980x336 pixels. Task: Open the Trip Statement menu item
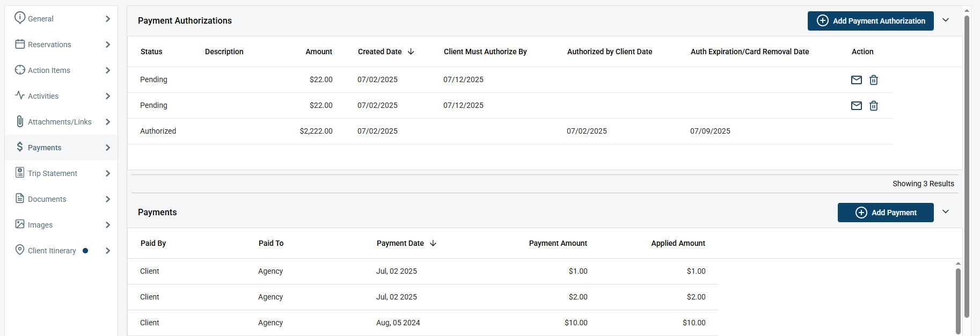pos(61,173)
